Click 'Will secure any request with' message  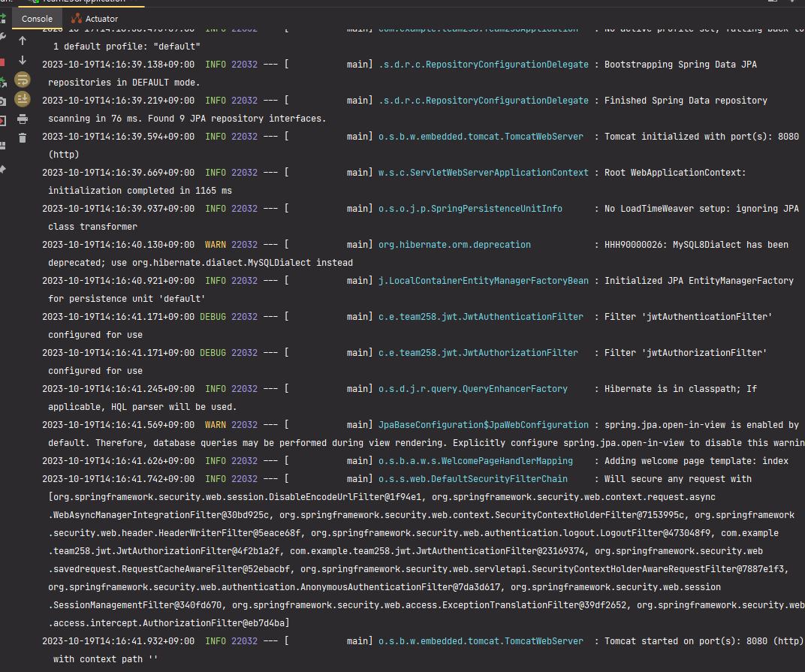tap(677, 479)
